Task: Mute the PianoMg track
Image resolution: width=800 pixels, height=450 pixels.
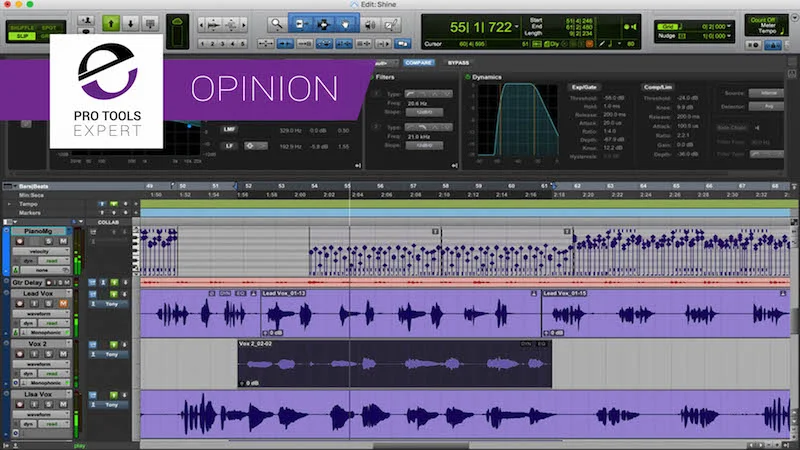Action: pos(63,241)
